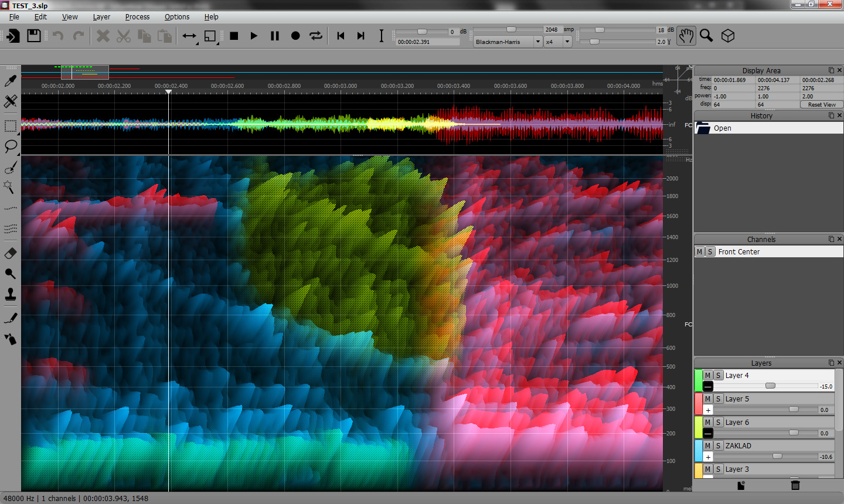Create a new layer icon
This screenshot has height=504, width=844.
[x=741, y=485]
